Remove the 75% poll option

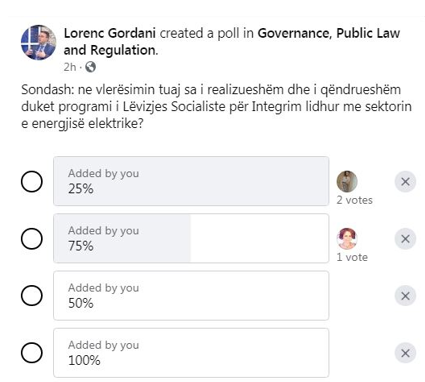(x=405, y=239)
